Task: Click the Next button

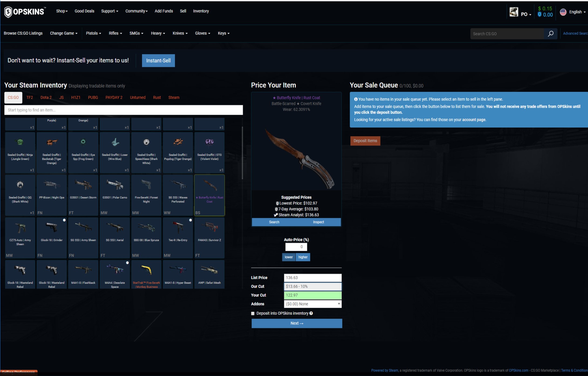Action: (297, 323)
